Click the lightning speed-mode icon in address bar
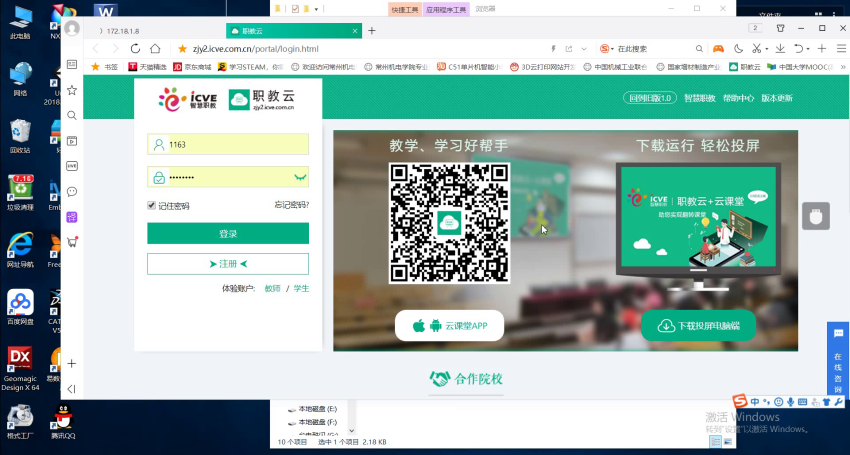Image resolution: width=850 pixels, height=455 pixels. point(553,48)
